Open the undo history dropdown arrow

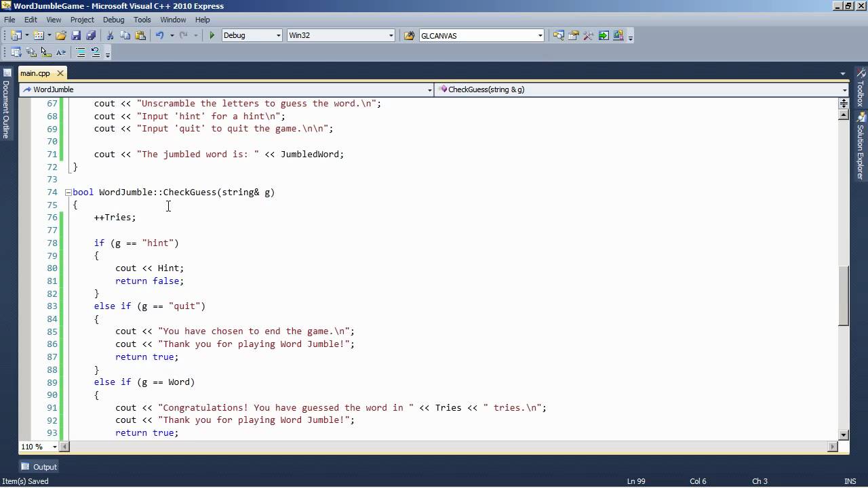point(172,35)
